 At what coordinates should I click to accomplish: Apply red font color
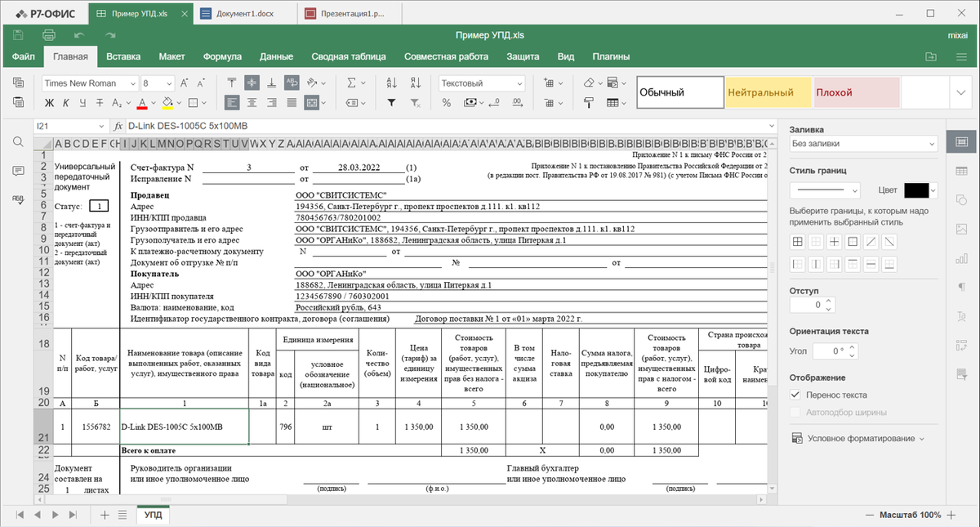tap(142, 103)
